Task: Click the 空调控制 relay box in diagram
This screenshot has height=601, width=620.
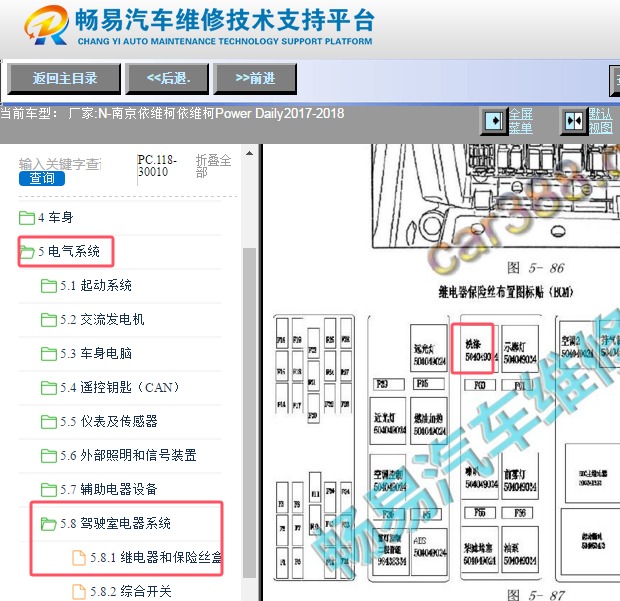Action: pos(388,479)
